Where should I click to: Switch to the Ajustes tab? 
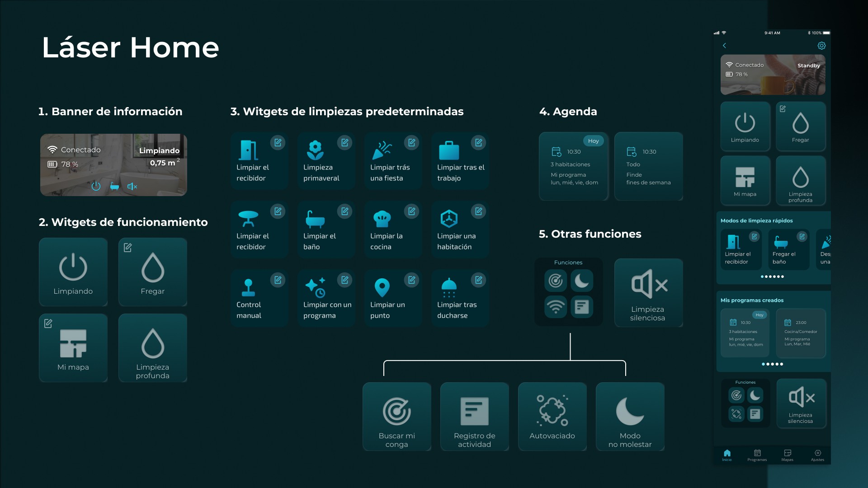pos(818,455)
